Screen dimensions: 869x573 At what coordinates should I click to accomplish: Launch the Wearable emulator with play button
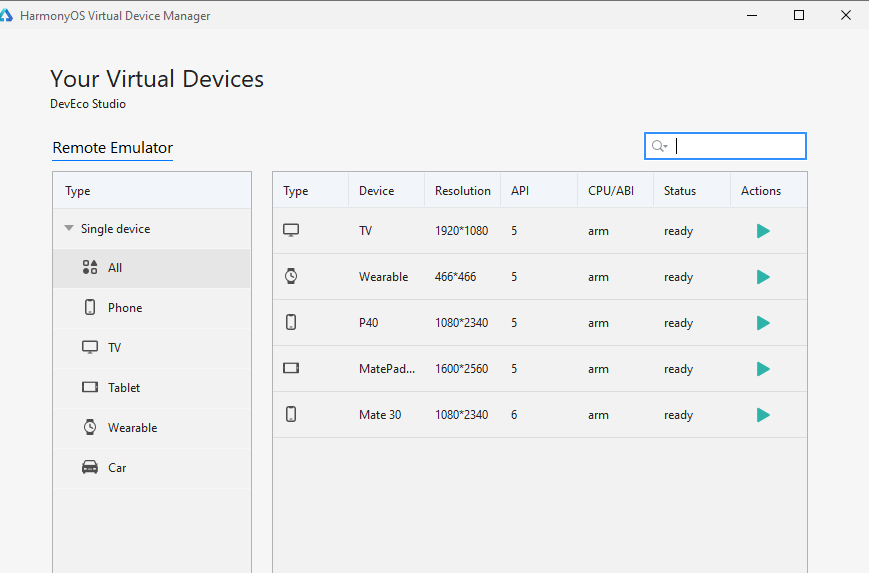pos(763,277)
